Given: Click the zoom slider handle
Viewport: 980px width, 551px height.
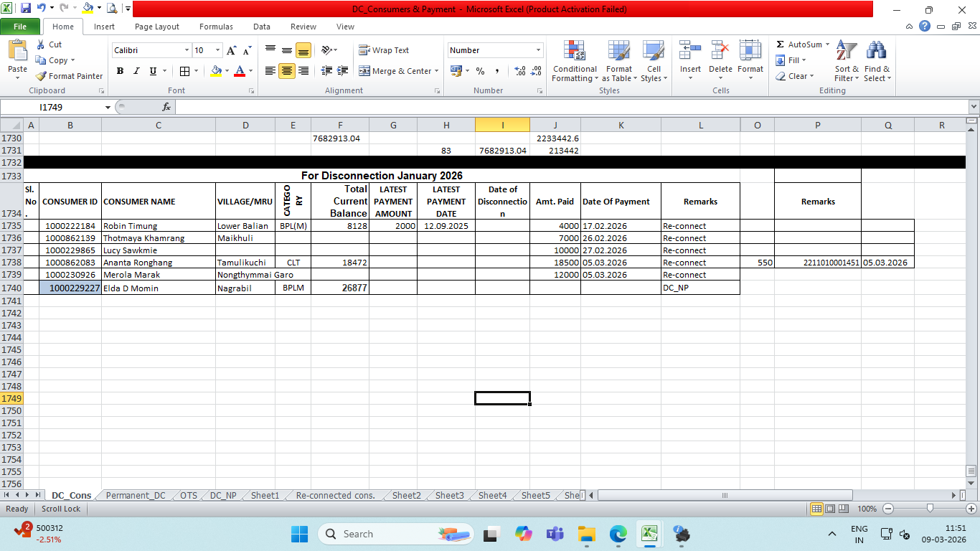Looking at the screenshot, I should pos(930,509).
